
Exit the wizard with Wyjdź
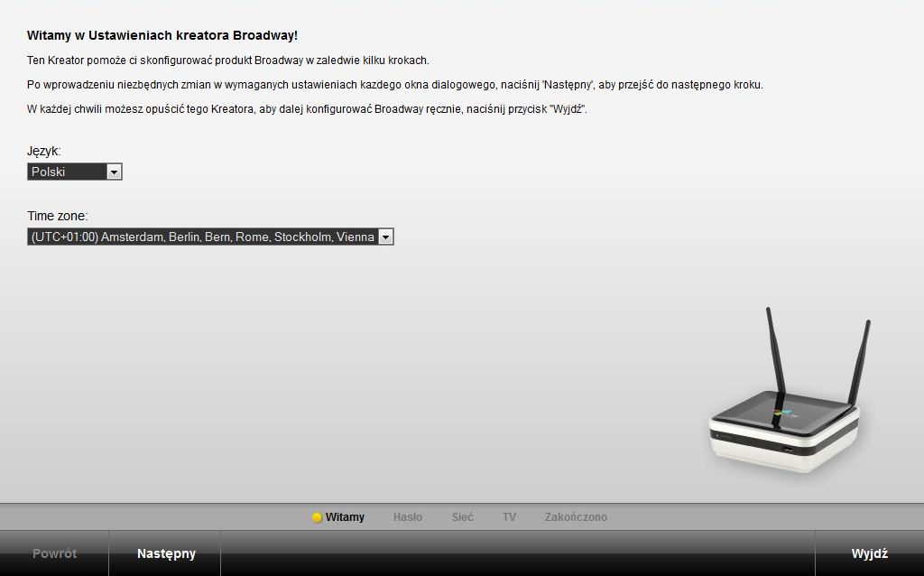click(869, 553)
